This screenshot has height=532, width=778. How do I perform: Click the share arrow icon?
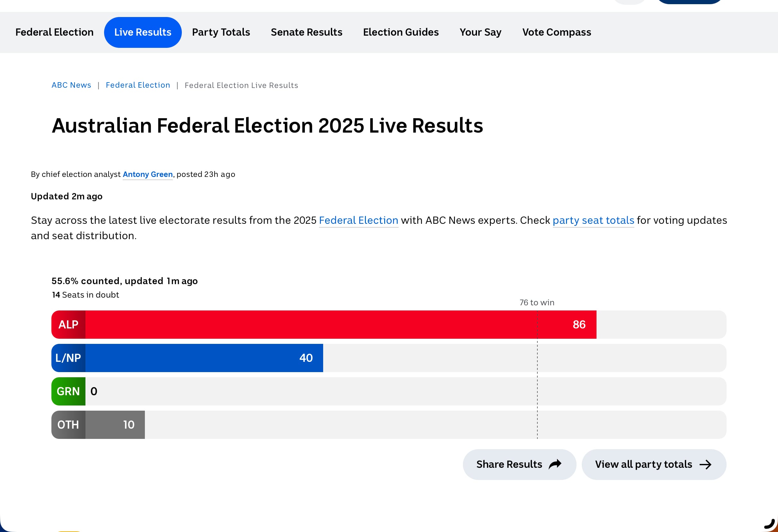click(555, 464)
